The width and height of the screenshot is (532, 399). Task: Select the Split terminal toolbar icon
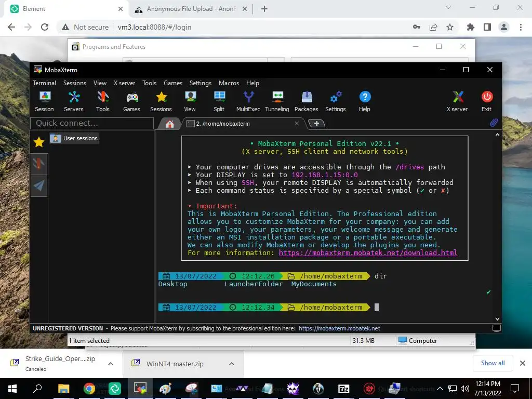point(219,101)
